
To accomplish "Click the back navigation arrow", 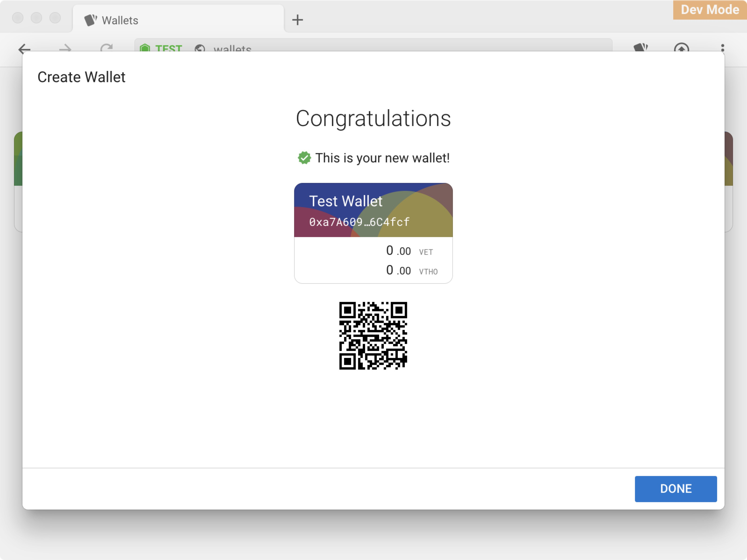I will coord(24,48).
